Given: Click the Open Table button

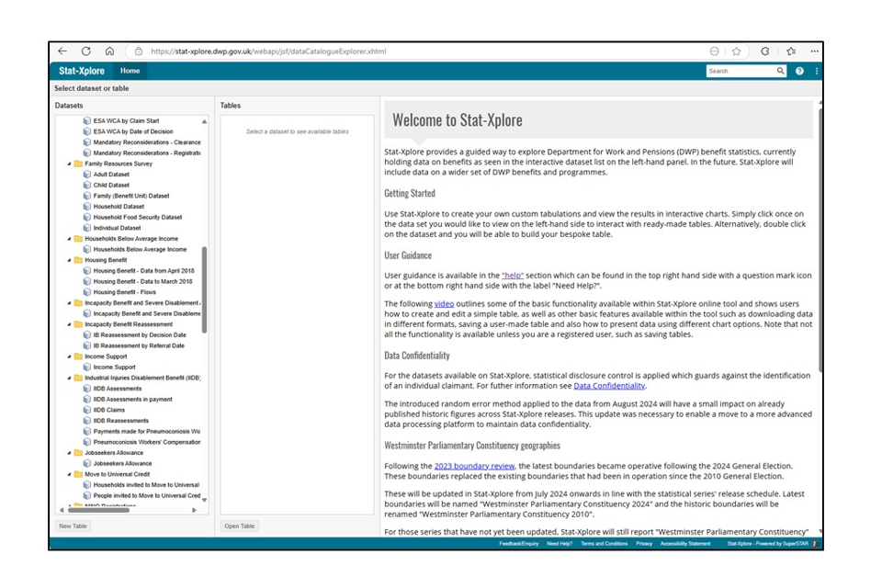Looking at the screenshot, I should [x=240, y=526].
